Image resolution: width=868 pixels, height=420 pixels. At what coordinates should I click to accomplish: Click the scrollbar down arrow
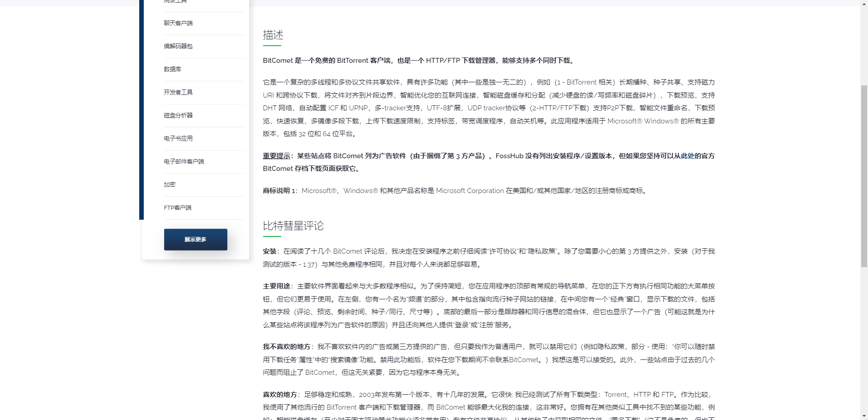tap(864, 416)
